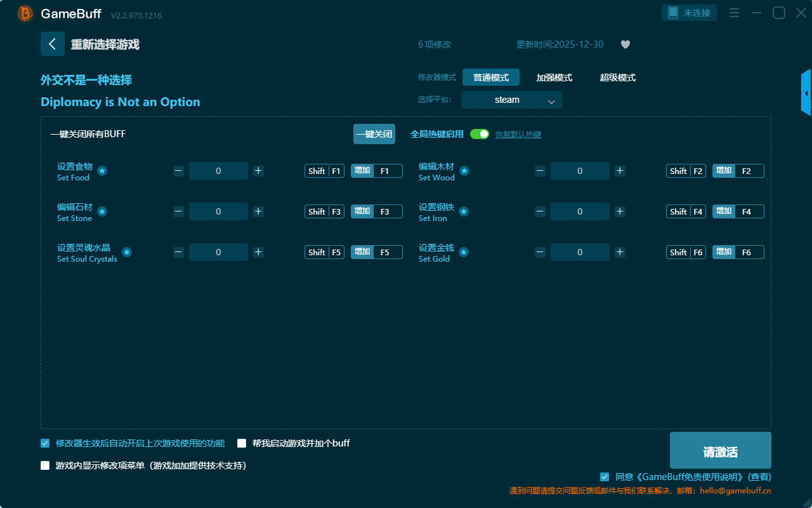Click the heart favorite icon
The image size is (812, 508).
(625, 44)
